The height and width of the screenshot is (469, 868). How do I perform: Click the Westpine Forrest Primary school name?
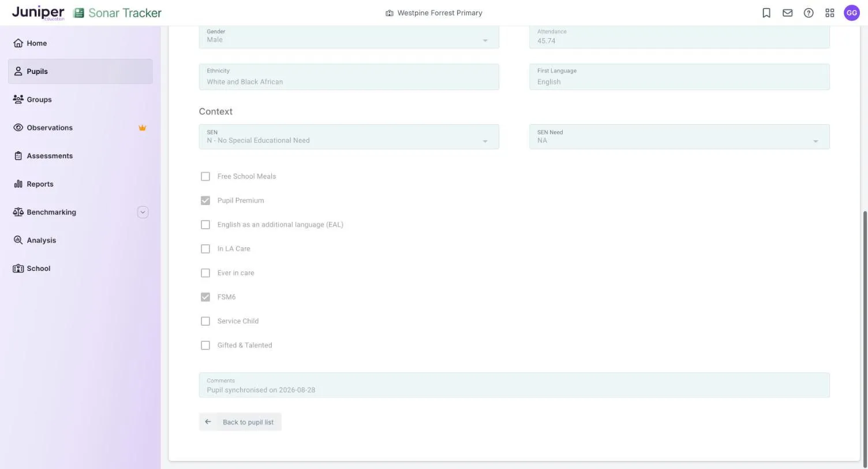tap(440, 13)
